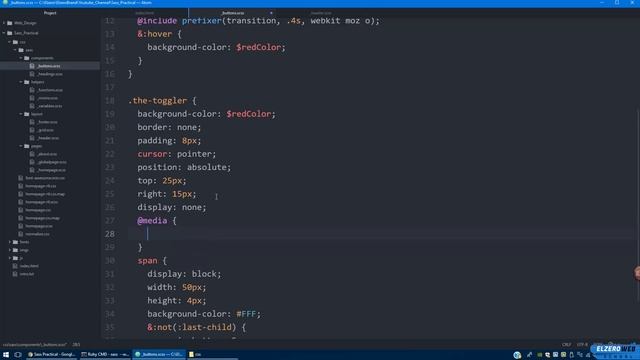Click #FFF value on line 34
The height and width of the screenshot is (360, 640).
coord(246,314)
